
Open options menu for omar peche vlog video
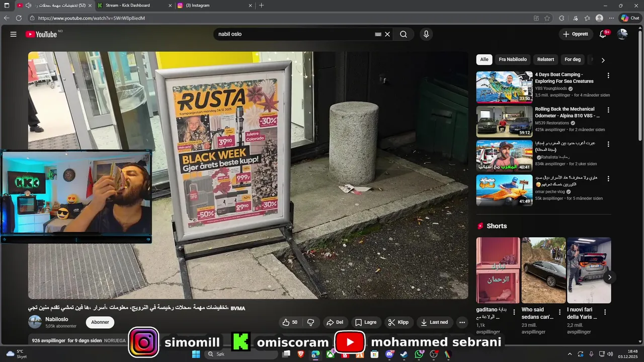pyautogui.click(x=608, y=178)
